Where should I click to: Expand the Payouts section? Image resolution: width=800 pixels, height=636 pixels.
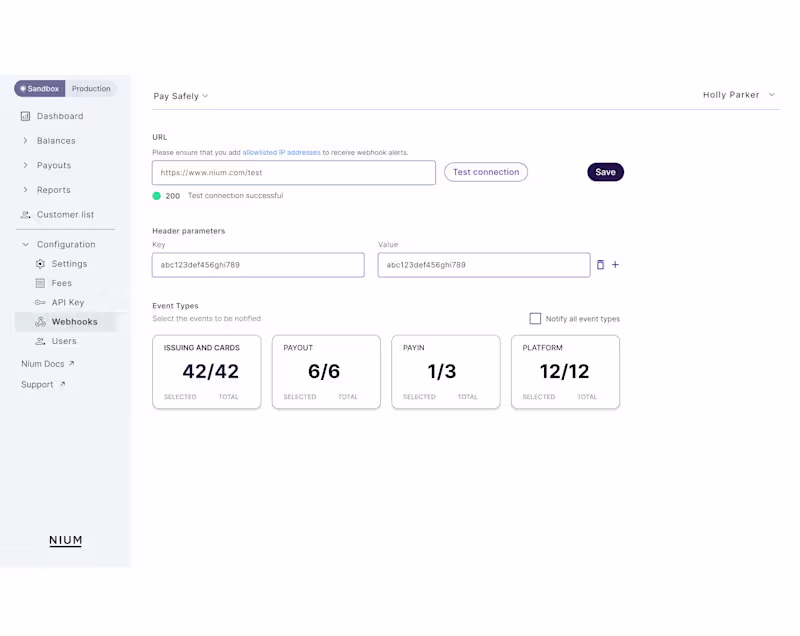click(25, 165)
